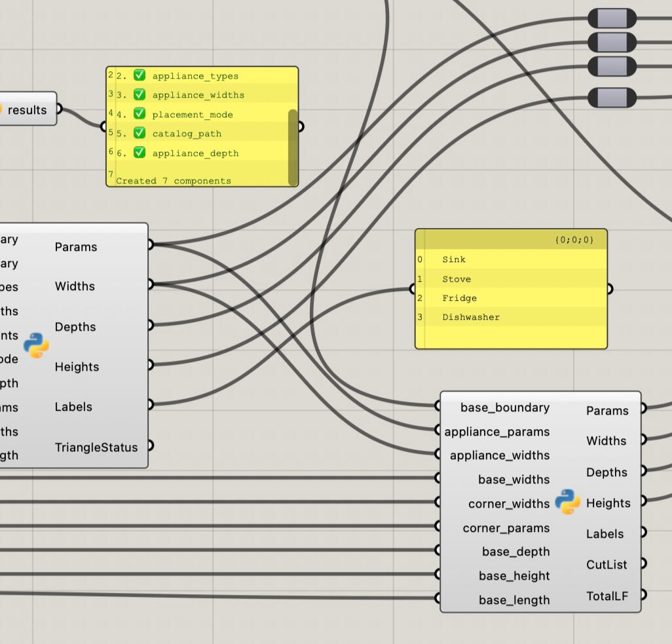Select the bottom gray relay node
The width and height of the screenshot is (672, 644).
[612, 98]
